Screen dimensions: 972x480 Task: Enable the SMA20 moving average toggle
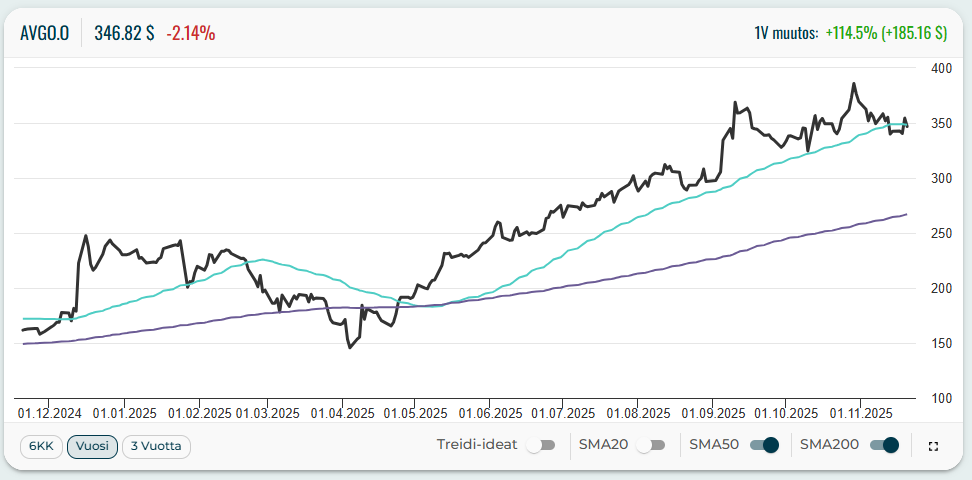tap(651, 446)
